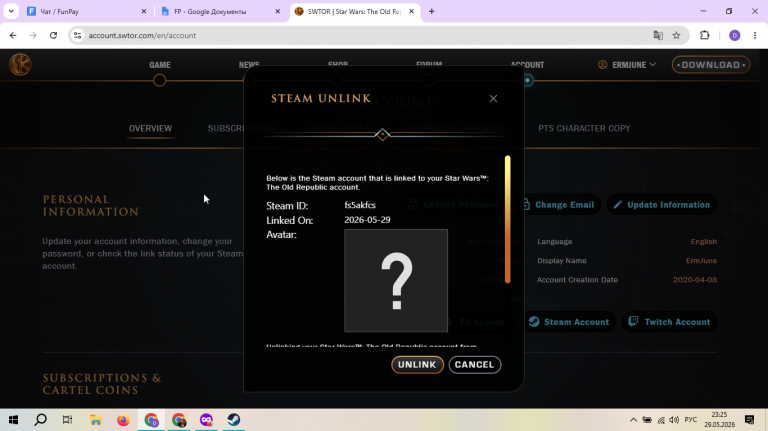768x431 pixels.
Task: Switch to the FP Google Docs browser tab
Action: [219, 11]
